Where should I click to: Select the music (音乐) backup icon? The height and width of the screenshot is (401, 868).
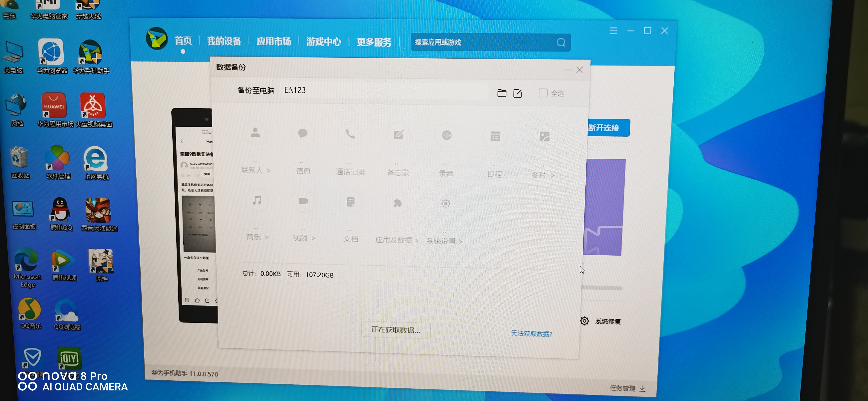(257, 200)
